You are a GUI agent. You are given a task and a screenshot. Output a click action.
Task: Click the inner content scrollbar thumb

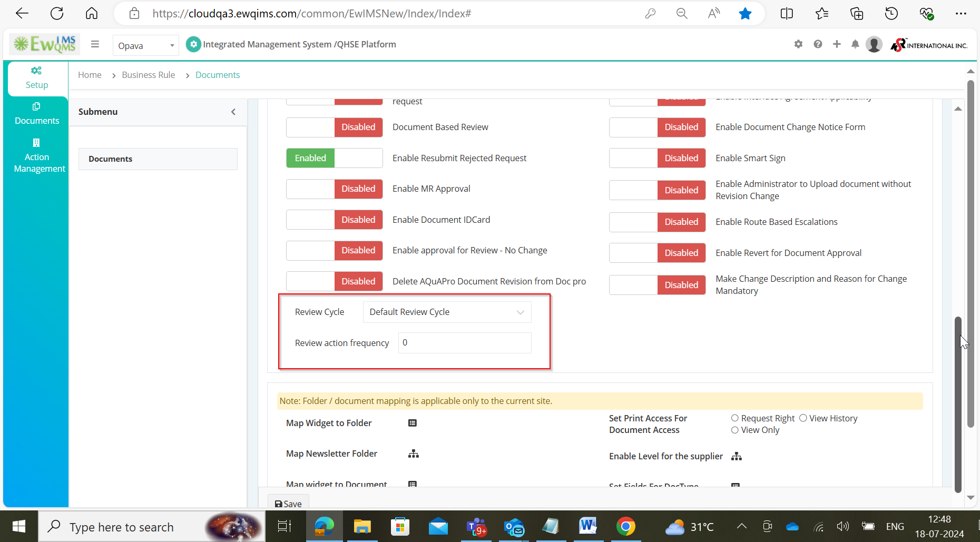(958, 404)
